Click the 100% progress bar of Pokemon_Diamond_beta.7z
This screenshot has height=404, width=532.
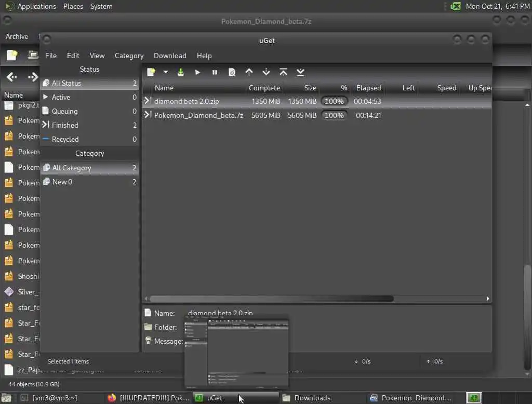tap(334, 115)
